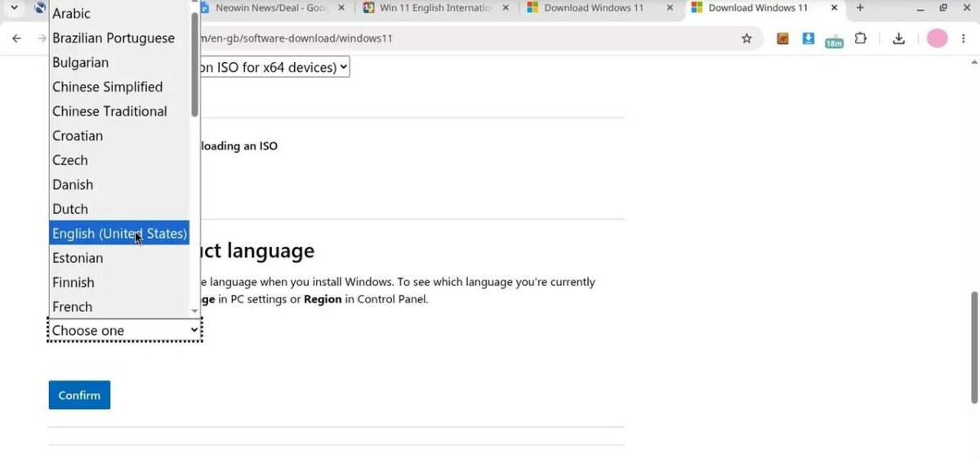Click the language list scroll-down arrow

pyautogui.click(x=194, y=311)
